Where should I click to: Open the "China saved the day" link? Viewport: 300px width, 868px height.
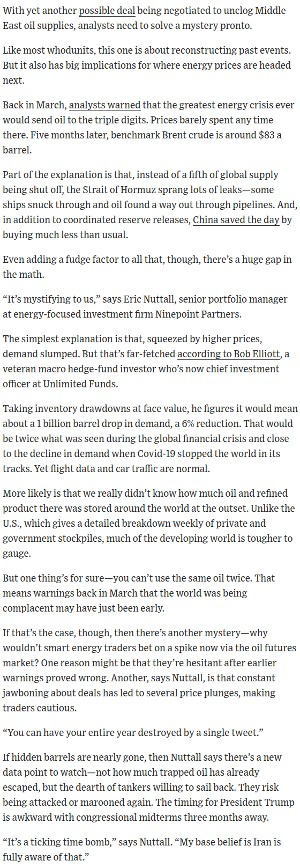(236, 220)
